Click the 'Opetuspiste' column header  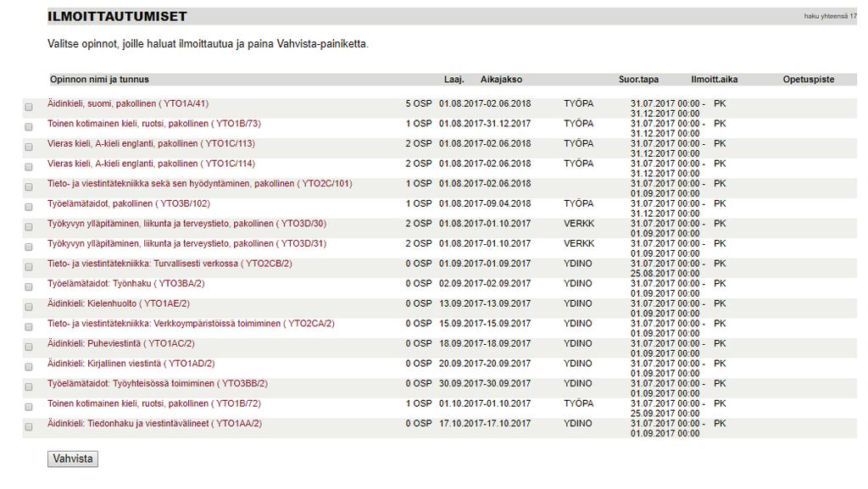tap(808, 79)
